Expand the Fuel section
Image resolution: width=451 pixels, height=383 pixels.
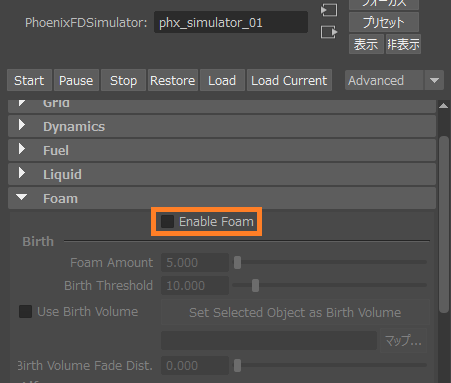coord(222,150)
